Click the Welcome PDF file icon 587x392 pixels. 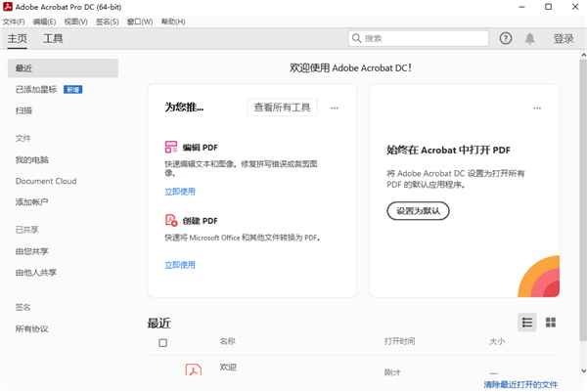(194, 370)
